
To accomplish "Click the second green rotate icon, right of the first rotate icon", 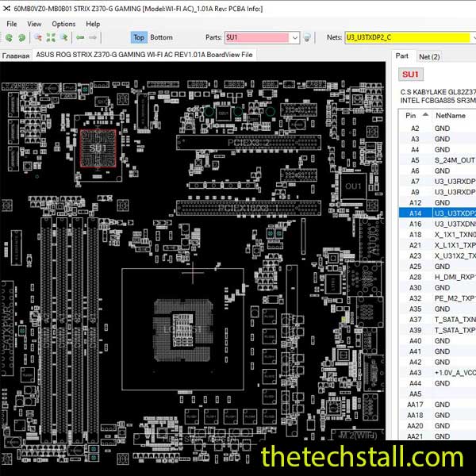I will click(x=21, y=37).
